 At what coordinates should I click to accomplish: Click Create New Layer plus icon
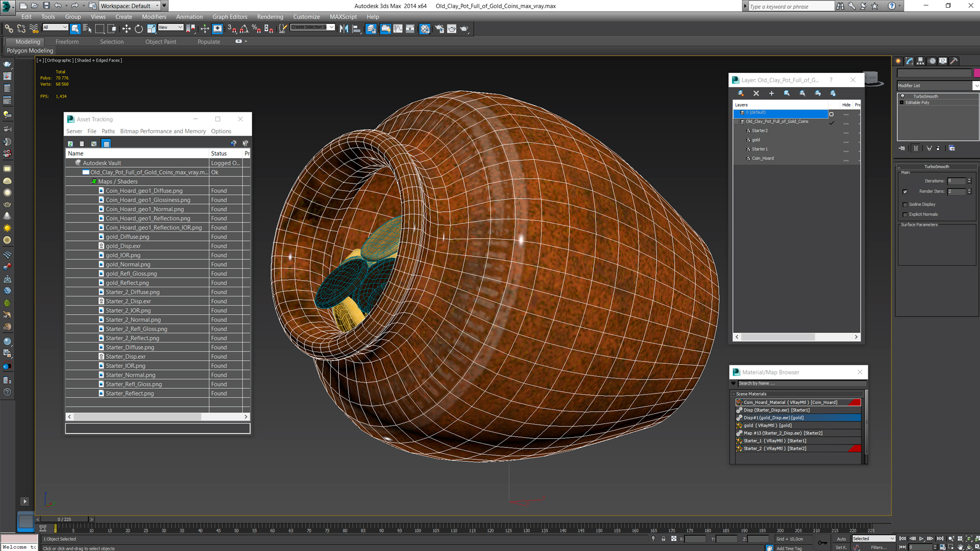click(771, 93)
